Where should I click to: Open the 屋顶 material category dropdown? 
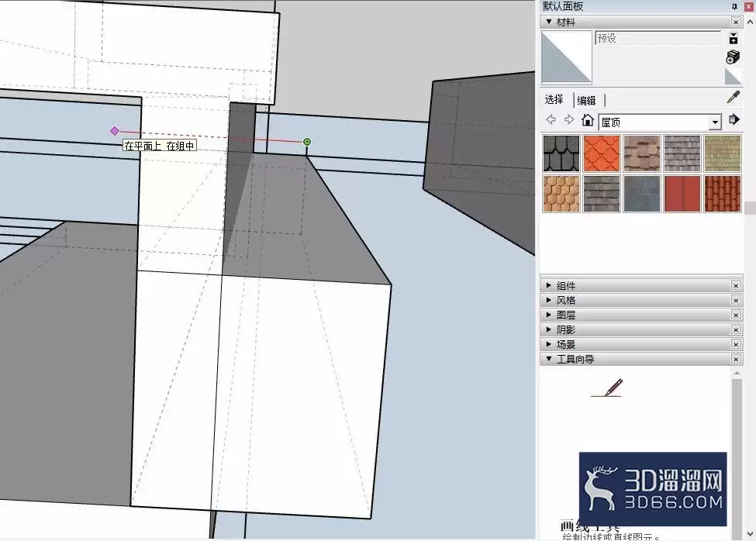click(715, 122)
